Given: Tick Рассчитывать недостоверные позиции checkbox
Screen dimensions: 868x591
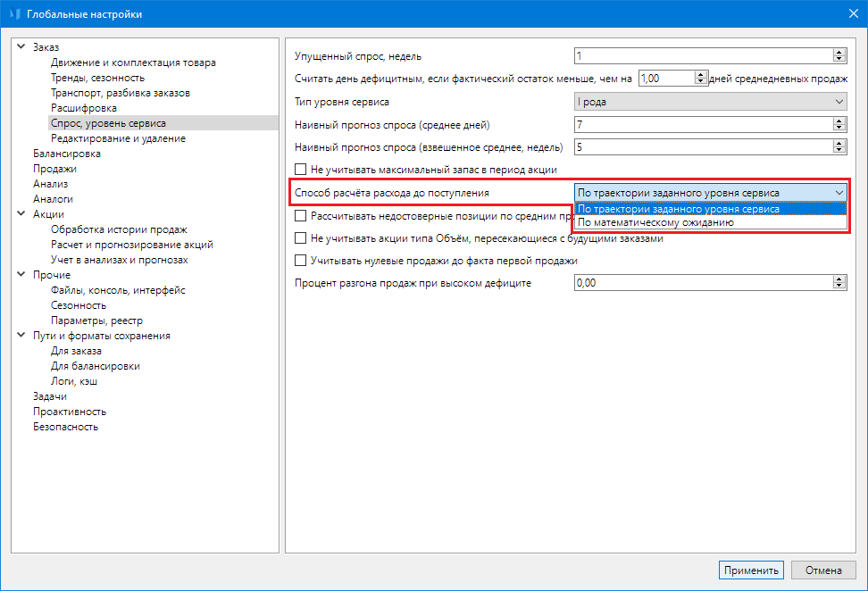Looking at the screenshot, I should (x=301, y=215).
